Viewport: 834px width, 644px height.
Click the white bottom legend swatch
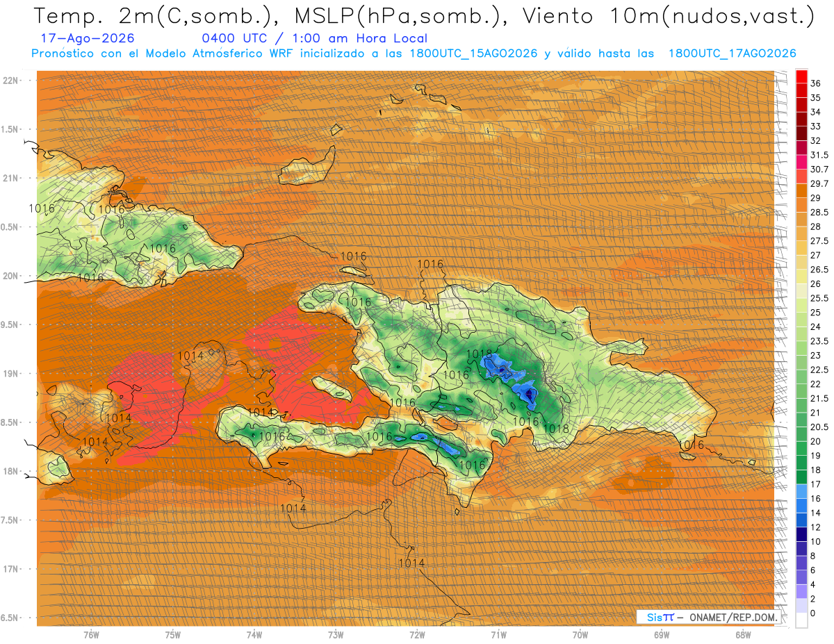(x=801, y=620)
